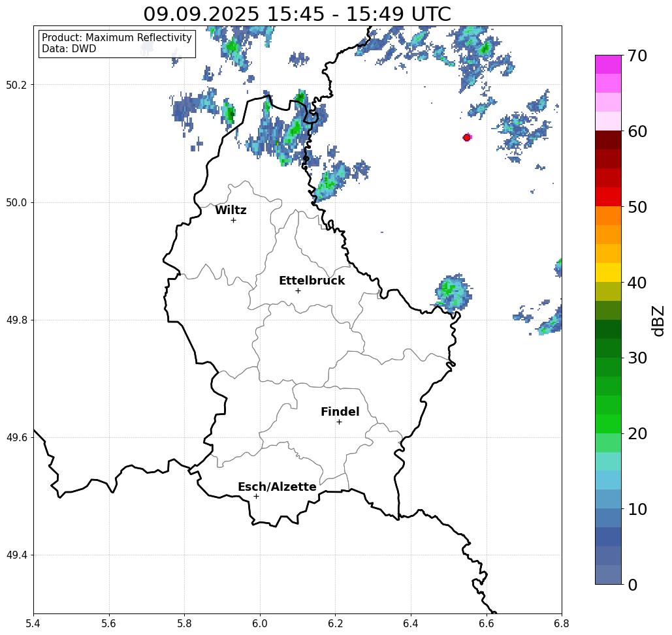The image size is (672, 635).
Task: Click the longitude tick label 5.6
Action: [109, 623]
